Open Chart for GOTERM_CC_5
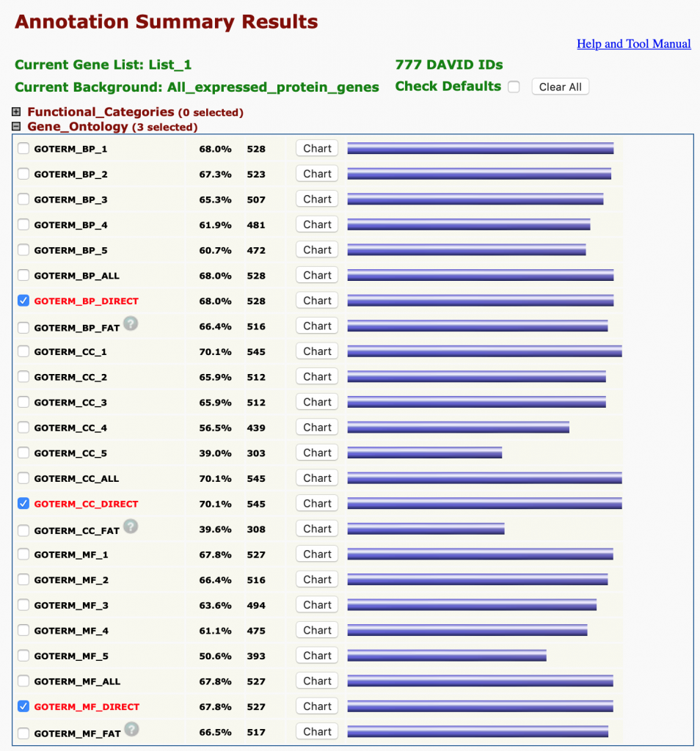The height and width of the screenshot is (751, 700). 317,453
